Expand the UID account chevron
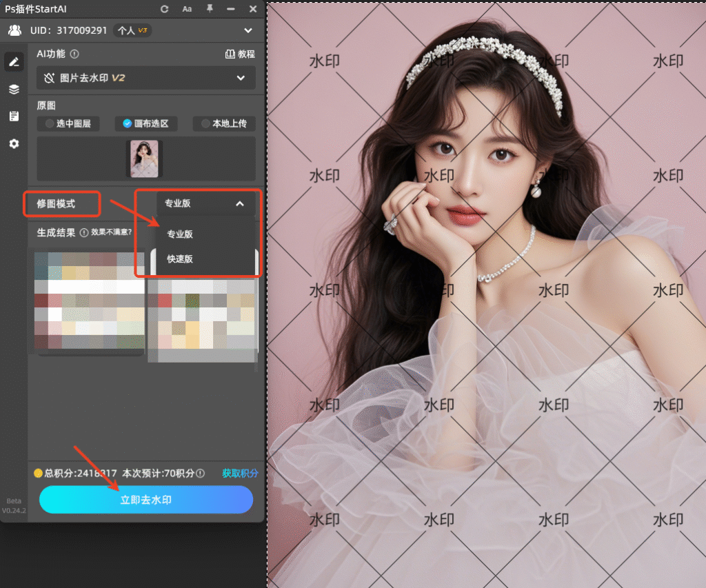The height and width of the screenshot is (588, 706). [248, 30]
